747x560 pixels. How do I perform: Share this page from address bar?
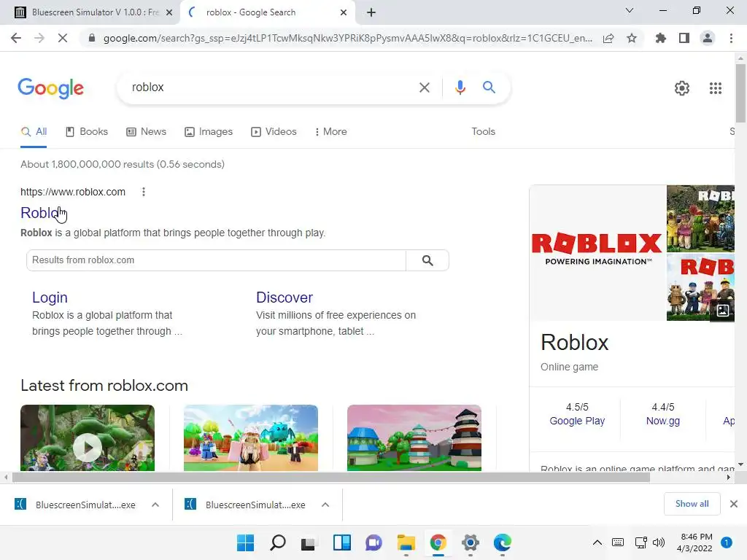(x=608, y=38)
